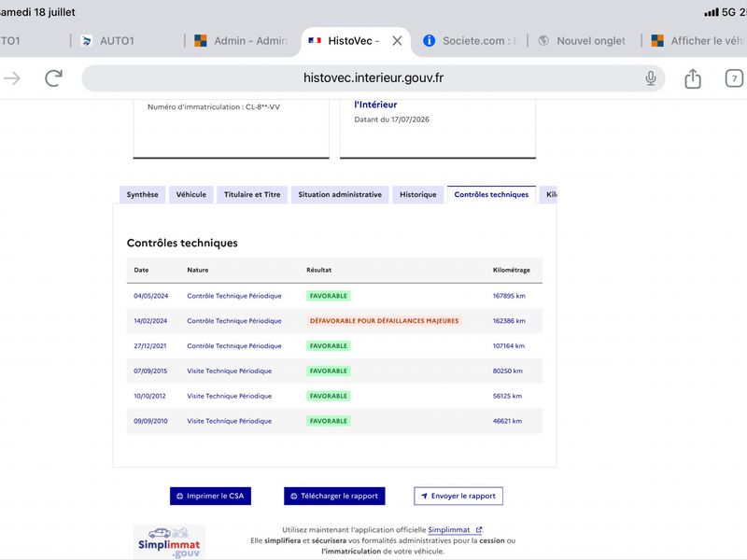Click the Télécharger le rapport button
This screenshot has height=560, width=747.
pos(334,496)
